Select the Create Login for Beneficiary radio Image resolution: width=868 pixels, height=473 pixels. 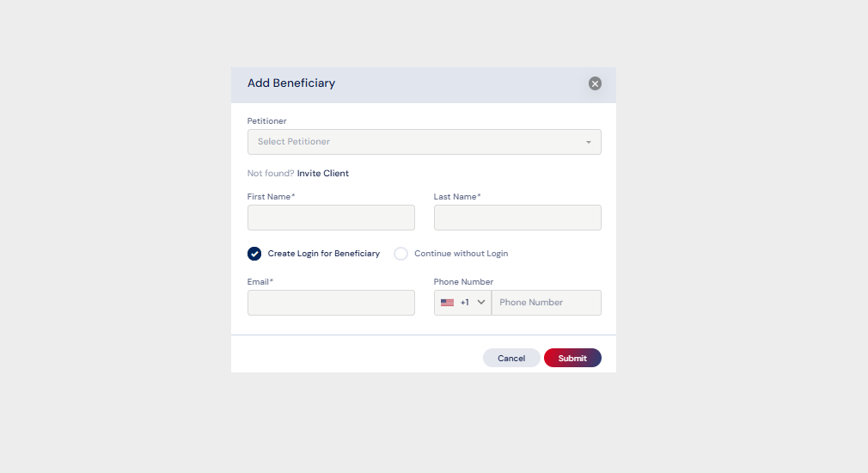pos(254,254)
